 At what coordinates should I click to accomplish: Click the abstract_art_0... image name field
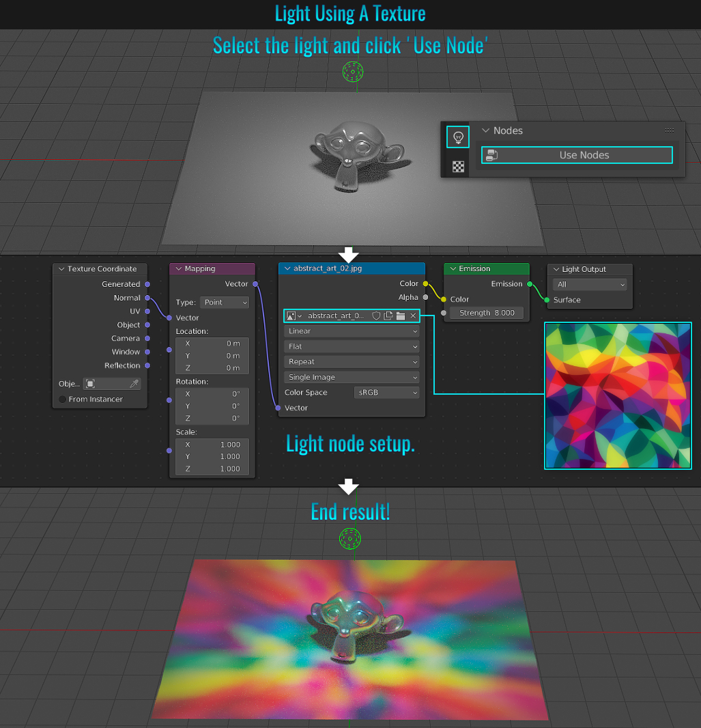(336, 316)
